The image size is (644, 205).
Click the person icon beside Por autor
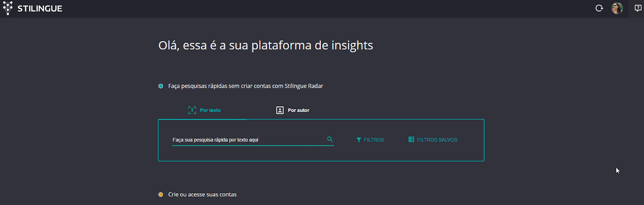(280, 110)
